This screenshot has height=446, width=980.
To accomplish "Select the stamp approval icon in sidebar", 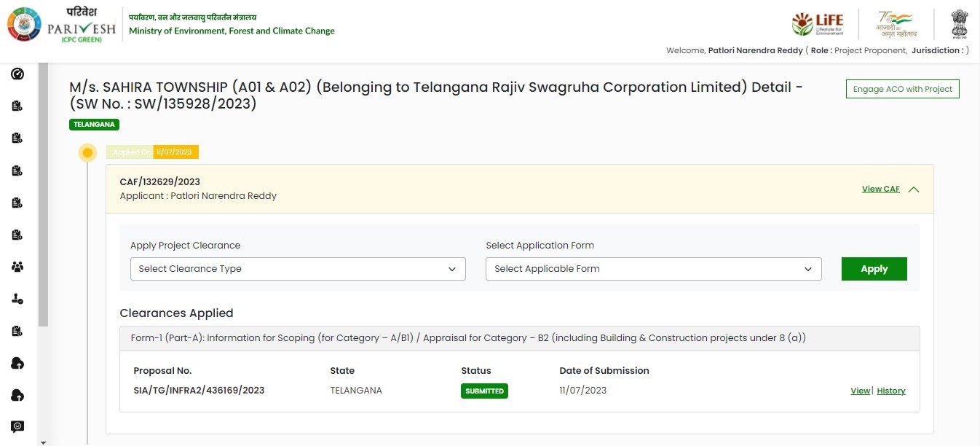I will coord(18,299).
